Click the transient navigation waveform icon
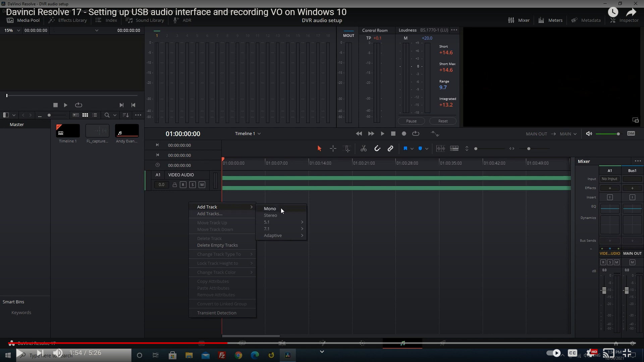The image size is (644, 362). click(440, 148)
